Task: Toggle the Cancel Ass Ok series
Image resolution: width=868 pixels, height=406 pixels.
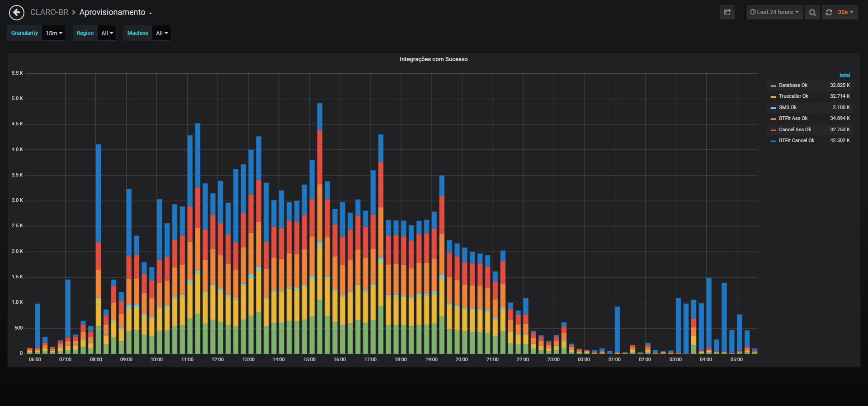Action: pos(795,129)
